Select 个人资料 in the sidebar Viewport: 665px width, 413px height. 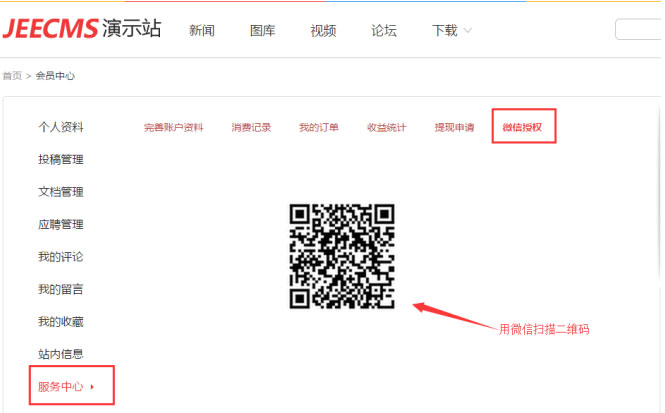click(61, 127)
